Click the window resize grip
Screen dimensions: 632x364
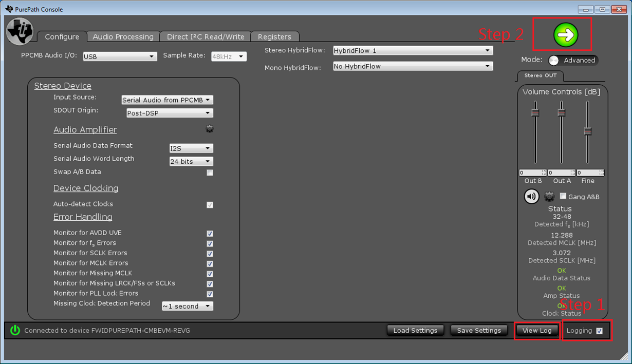(624, 356)
